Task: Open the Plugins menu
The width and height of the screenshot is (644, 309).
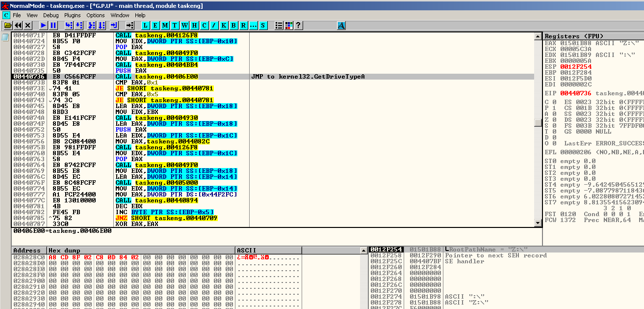Action: tap(73, 15)
